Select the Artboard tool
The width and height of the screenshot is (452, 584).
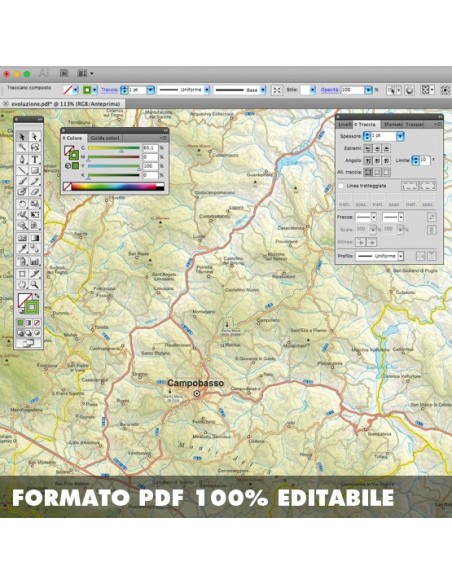(x=22, y=274)
